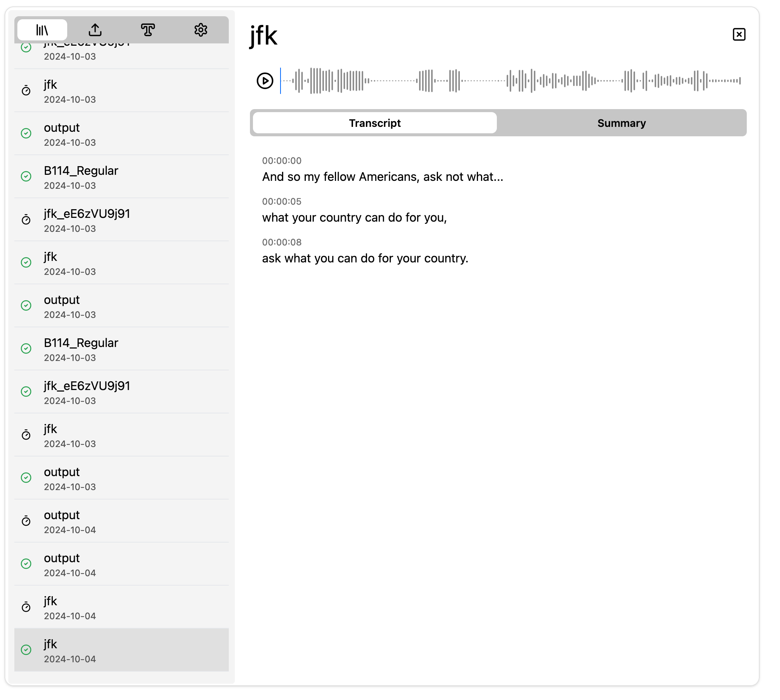Switch to the text tool icon tab
Screen dimensions: 780x700
point(148,30)
